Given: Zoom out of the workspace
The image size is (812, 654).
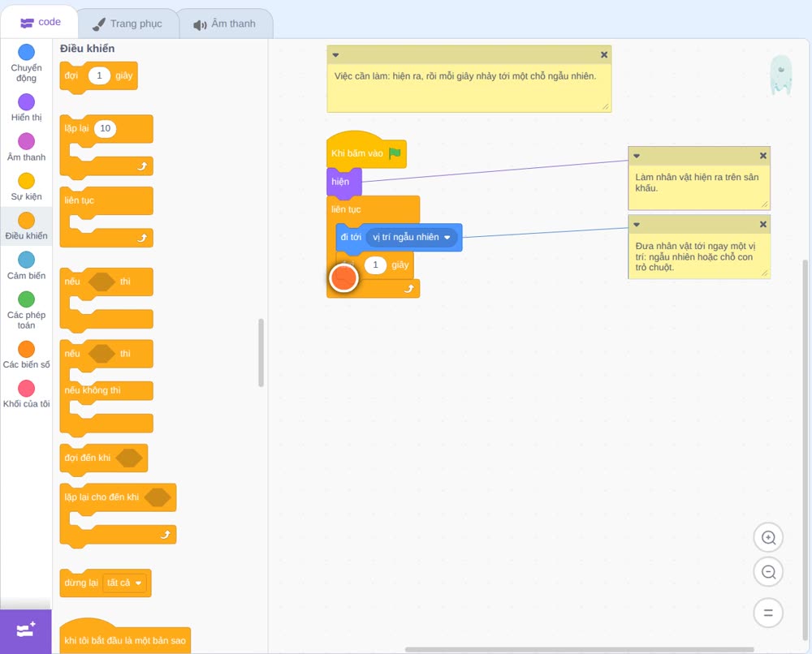Looking at the screenshot, I should tap(768, 572).
